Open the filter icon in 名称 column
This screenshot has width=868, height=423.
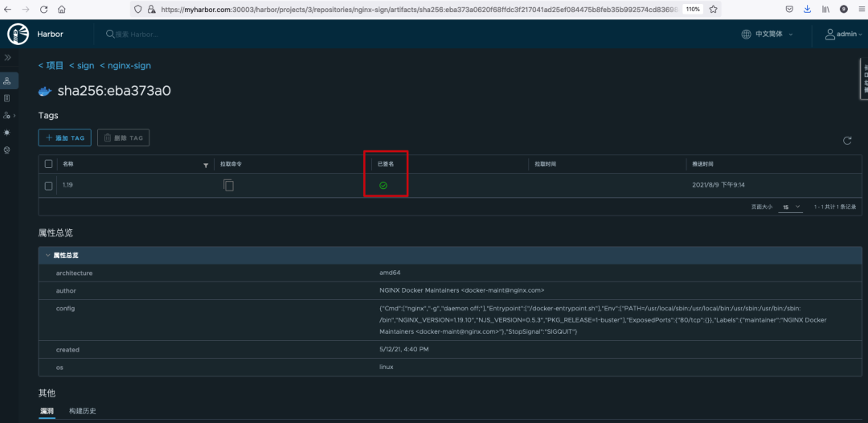tap(206, 165)
